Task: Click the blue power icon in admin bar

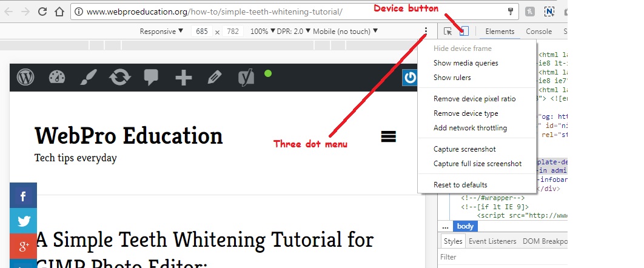Action: pos(410,78)
